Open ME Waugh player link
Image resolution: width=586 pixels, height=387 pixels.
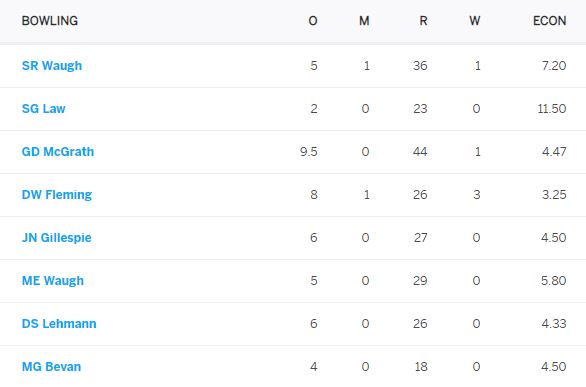(x=53, y=281)
